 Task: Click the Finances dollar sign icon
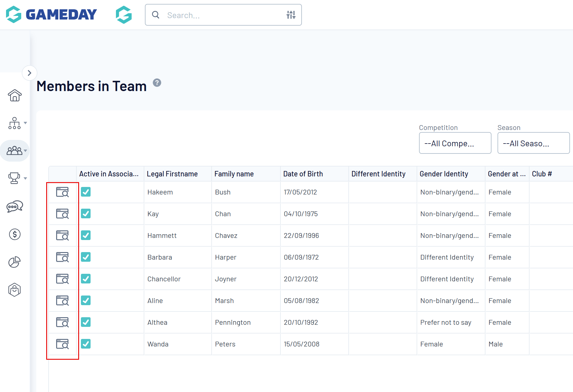click(14, 234)
